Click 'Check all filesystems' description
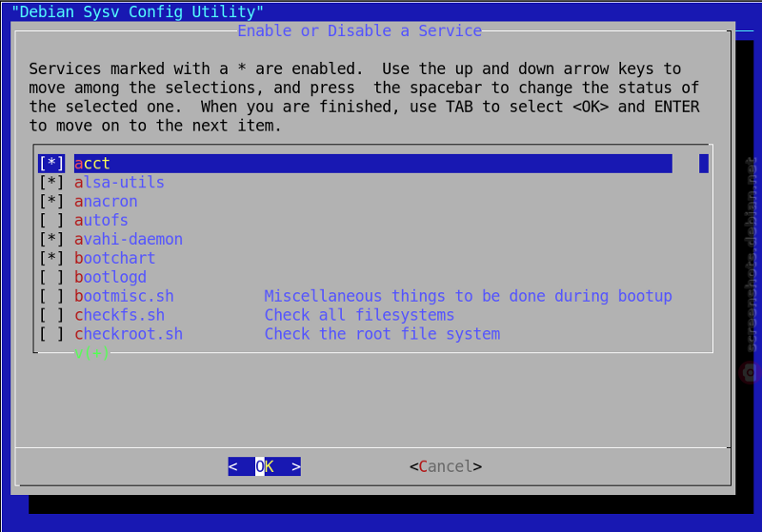The height and width of the screenshot is (532, 762). pos(359,315)
